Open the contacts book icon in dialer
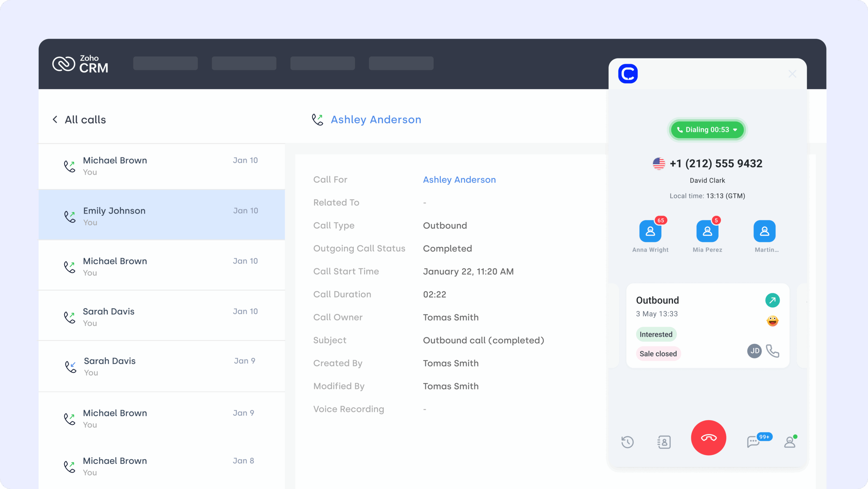 pyautogui.click(x=664, y=442)
